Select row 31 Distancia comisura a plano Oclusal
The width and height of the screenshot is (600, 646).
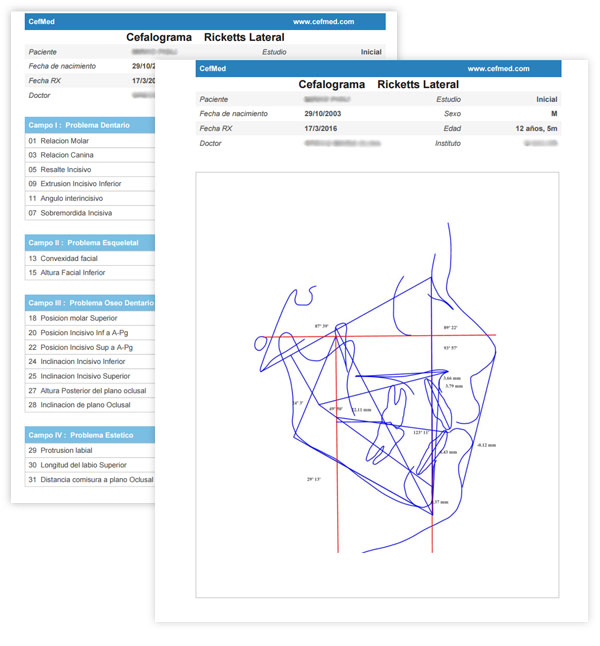pyautogui.click(x=90, y=480)
